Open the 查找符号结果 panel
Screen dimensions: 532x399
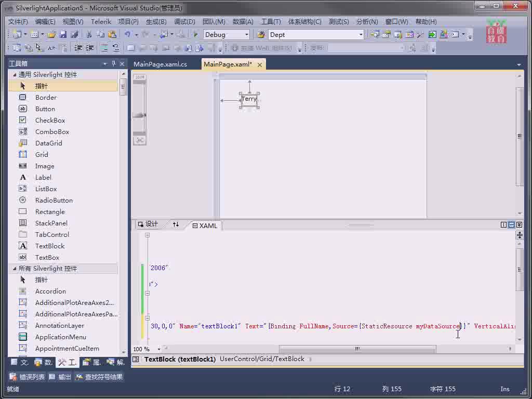pyautogui.click(x=99, y=377)
